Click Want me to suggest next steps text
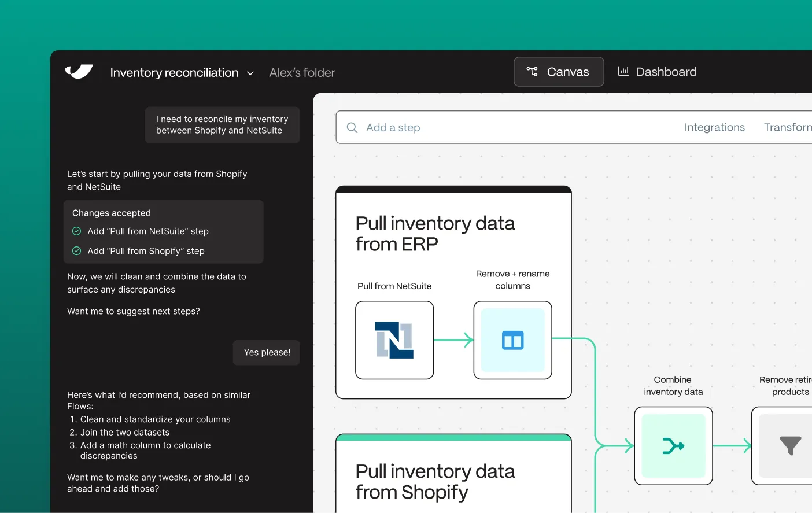Screen dimensions: 812x513 click(134, 311)
